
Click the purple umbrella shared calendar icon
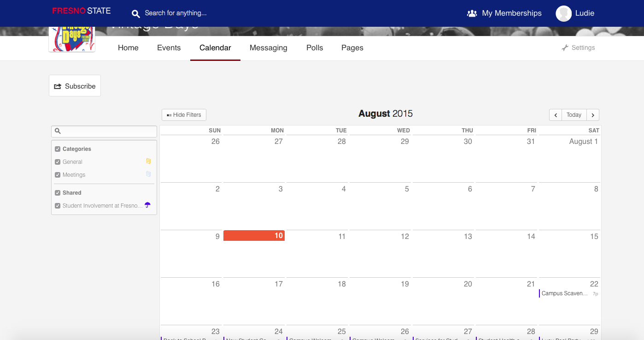(x=147, y=205)
